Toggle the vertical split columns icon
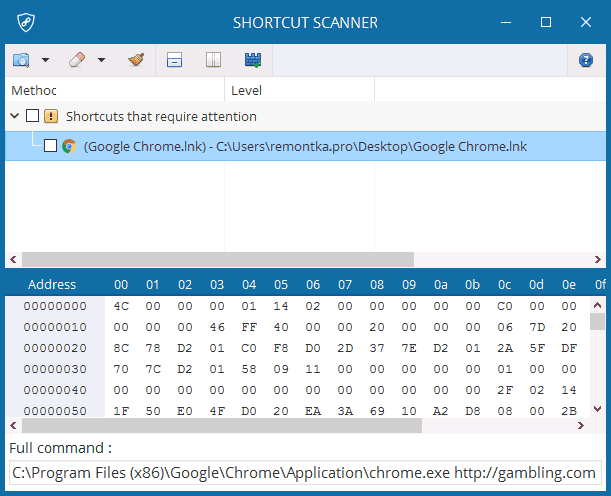 [x=214, y=60]
